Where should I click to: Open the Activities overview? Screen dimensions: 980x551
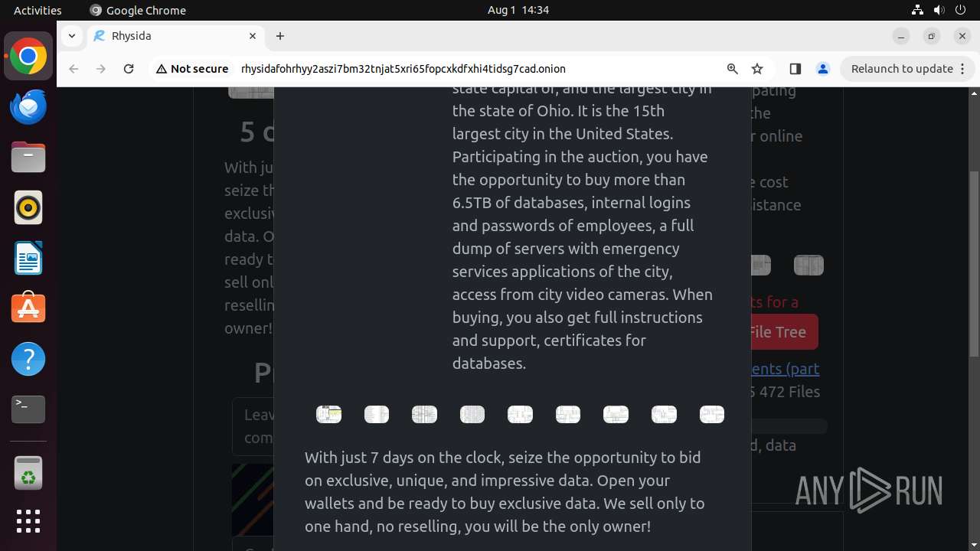[x=38, y=10]
